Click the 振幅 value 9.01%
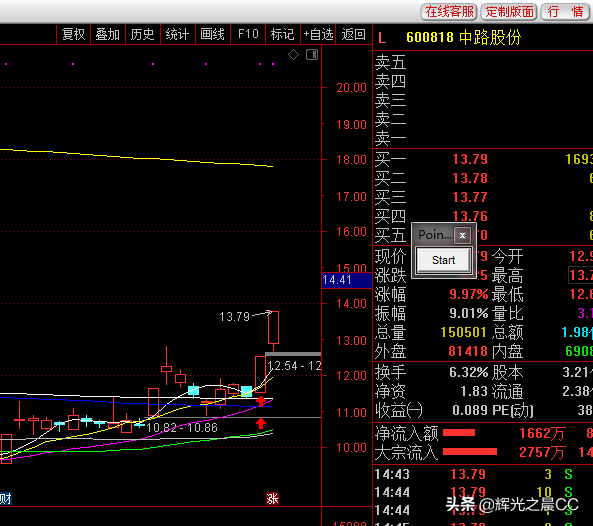 [x=469, y=313]
